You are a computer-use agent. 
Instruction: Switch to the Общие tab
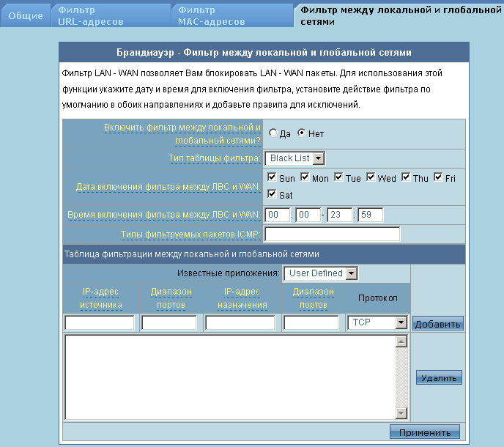coord(26,16)
